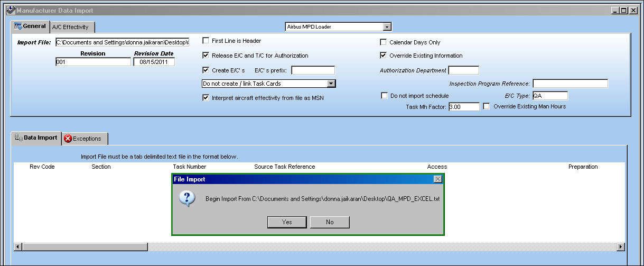Click Yes to begin import
The height and width of the screenshot is (266, 644).
pyautogui.click(x=287, y=222)
